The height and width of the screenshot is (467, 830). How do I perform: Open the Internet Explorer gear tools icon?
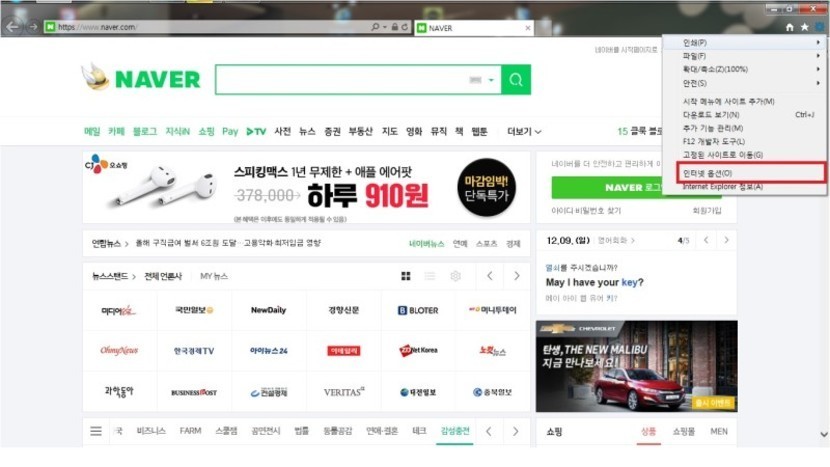point(819,27)
